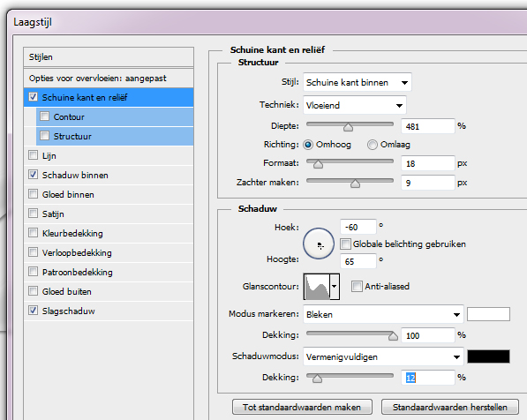This screenshot has height=420, width=527.
Task: Open the Techniek dropdown Vloeiend
Action: [x=355, y=105]
